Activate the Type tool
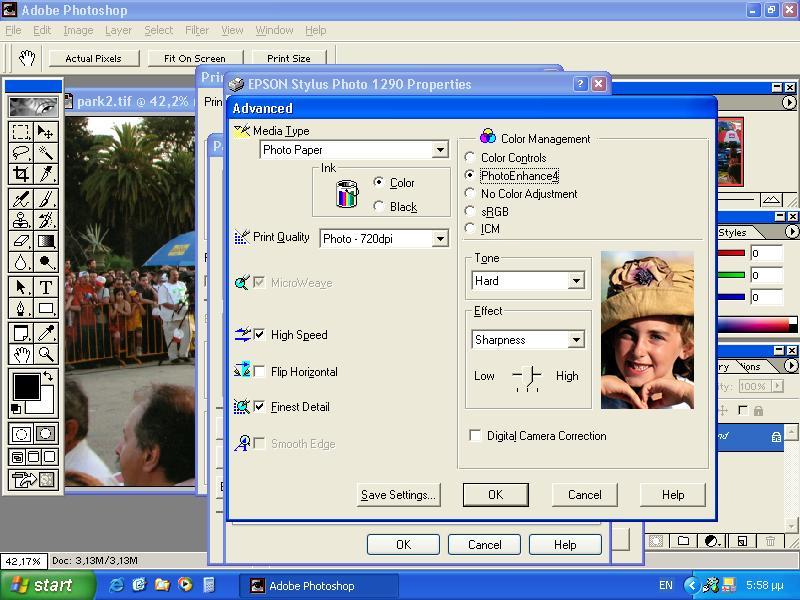The width and height of the screenshot is (800, 600). (45, 287)
